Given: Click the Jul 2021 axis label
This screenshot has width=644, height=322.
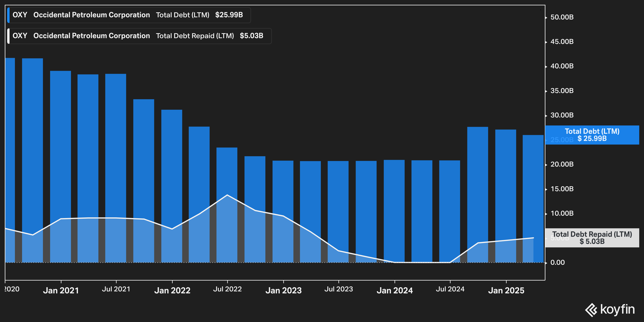Looking at the screenshot, I should [116, 289].
